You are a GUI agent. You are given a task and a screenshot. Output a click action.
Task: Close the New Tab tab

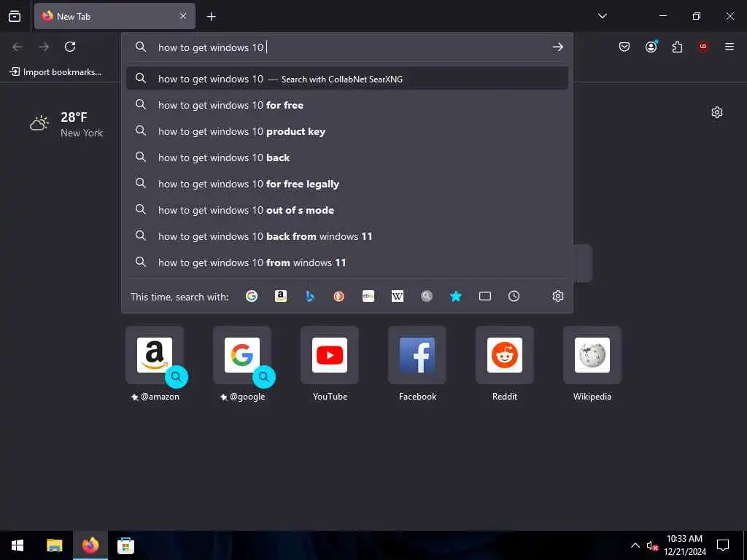pyautogui.click(x=183, y=16)
